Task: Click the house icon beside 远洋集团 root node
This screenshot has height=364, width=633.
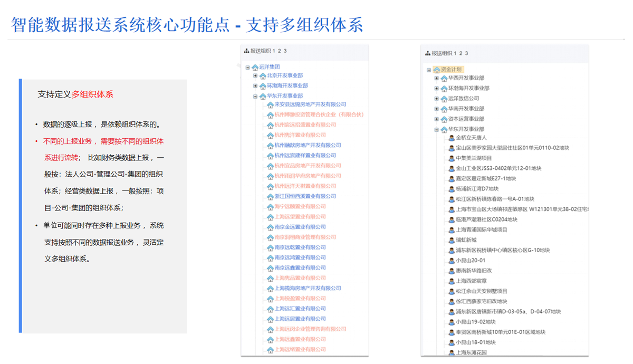Action: [255, 68]
